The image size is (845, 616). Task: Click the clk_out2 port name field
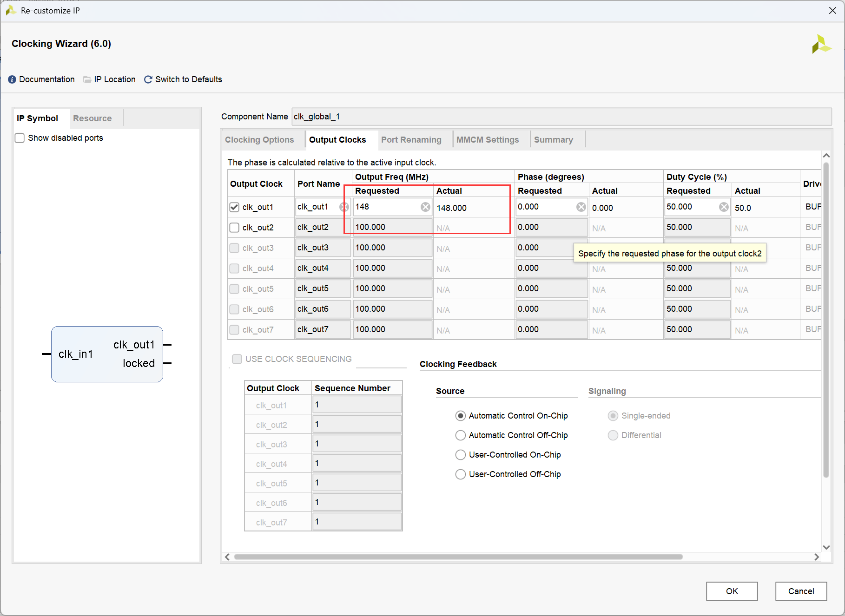(x=323, y=228)
